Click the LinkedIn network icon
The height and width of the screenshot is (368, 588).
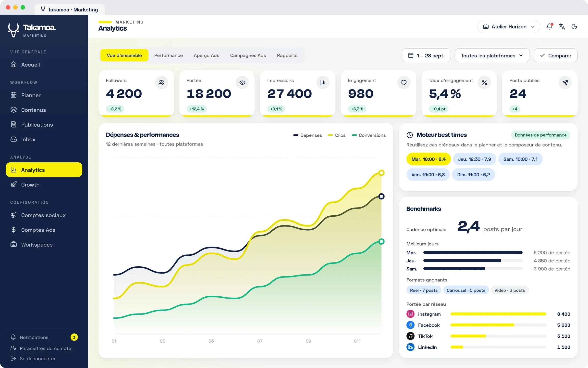(x=410, y=347)
